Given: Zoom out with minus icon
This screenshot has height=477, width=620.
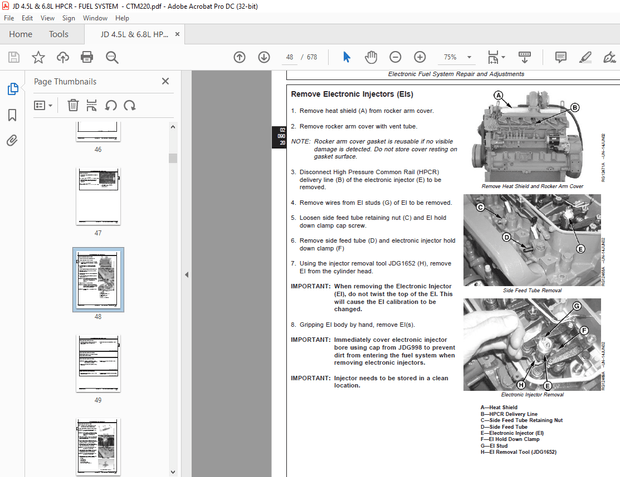Looking at the screenshot, I should click(x=395, y=57).
